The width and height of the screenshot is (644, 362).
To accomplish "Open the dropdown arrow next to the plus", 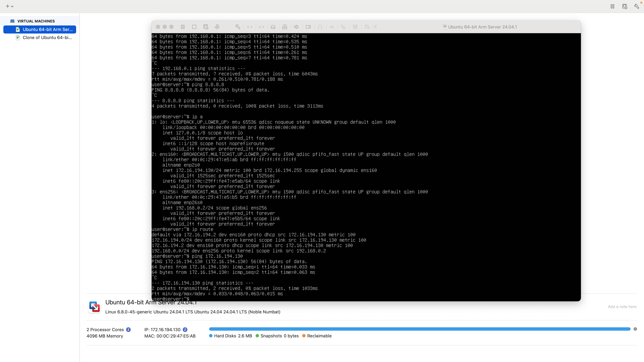I will [x=12, y=7].
